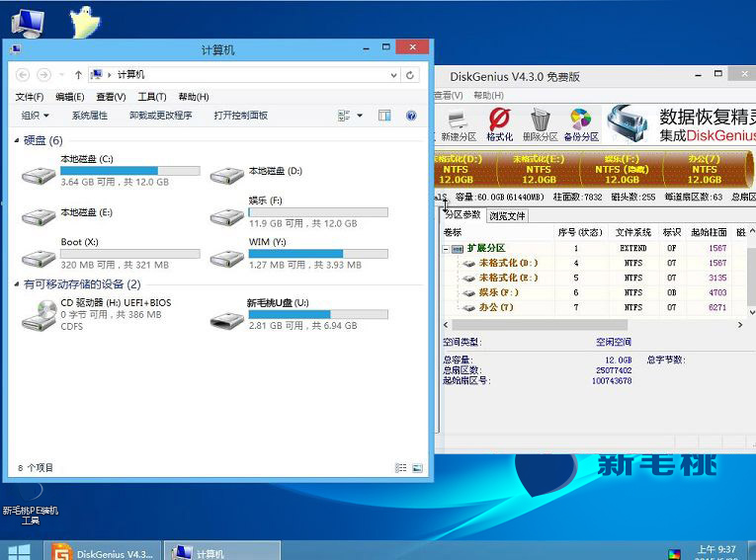The height and width of the screenshot is (560, 756).
Task: Click the 删除分区 trash icon
Action: pyautogui.click(x=540, y=124)
